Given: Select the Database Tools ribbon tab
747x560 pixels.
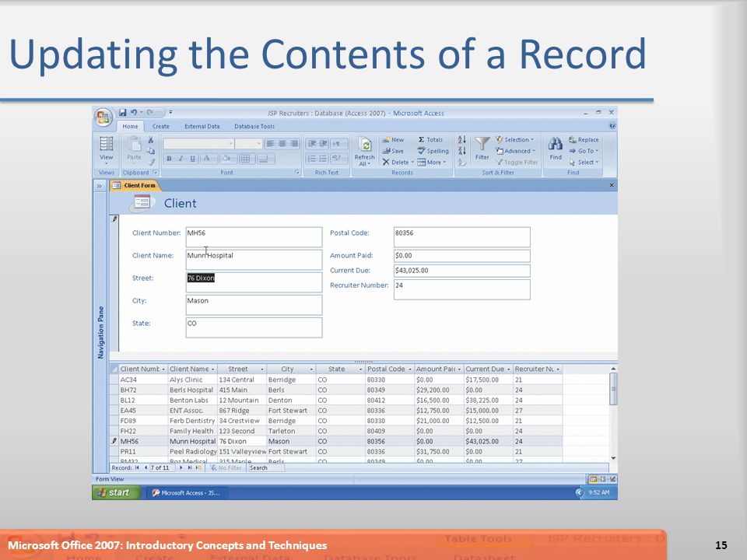Looking at the screenshot, I should (254, 126).
